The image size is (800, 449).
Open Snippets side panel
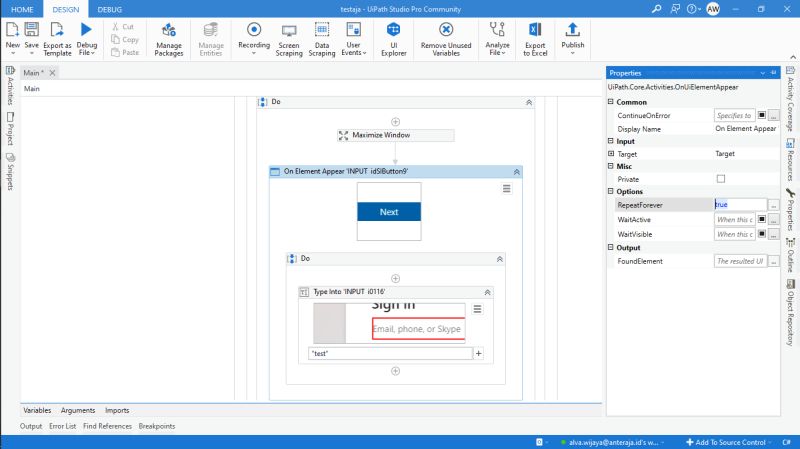(x=10, y=171)
